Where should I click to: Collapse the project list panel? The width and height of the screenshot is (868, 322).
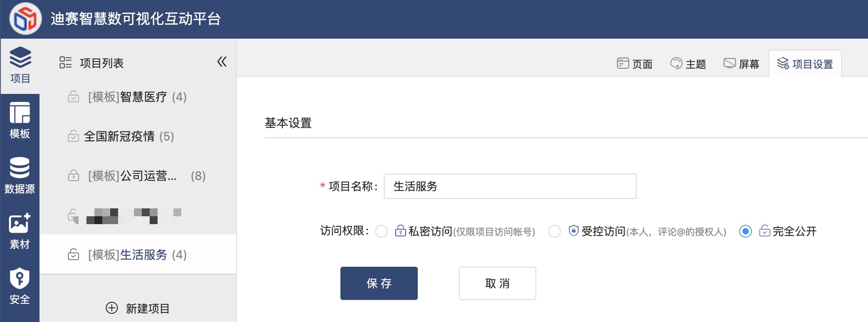222,62
